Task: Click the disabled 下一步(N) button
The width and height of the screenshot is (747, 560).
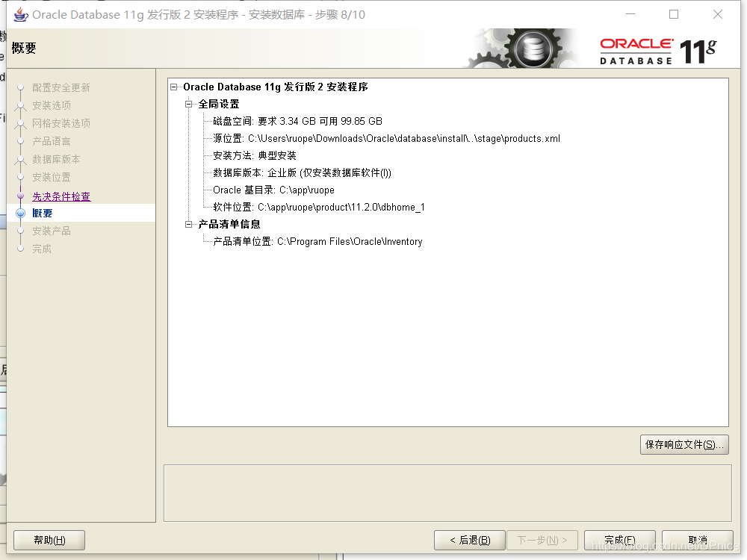Action: [542, 540]
